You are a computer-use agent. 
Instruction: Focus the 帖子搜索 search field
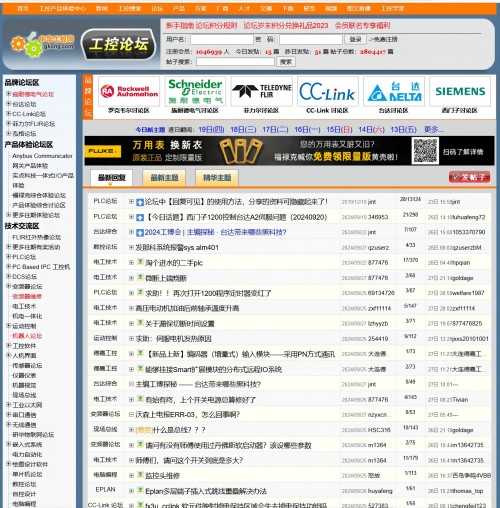[x=235, y=62]
